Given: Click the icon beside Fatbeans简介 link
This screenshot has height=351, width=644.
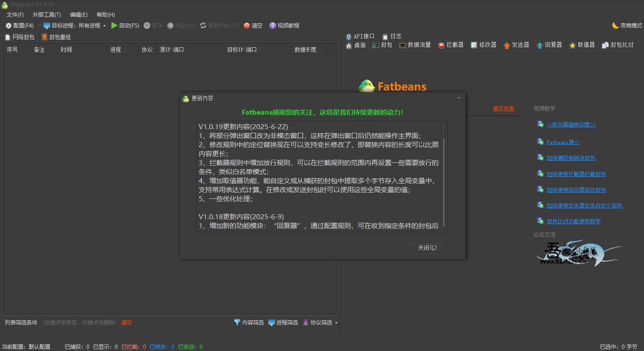Looking at the screenshot, I should (x=540, y=142).
